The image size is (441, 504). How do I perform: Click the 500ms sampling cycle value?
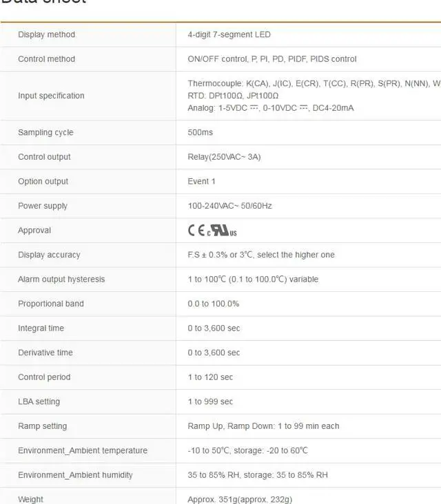click(200, 132)
